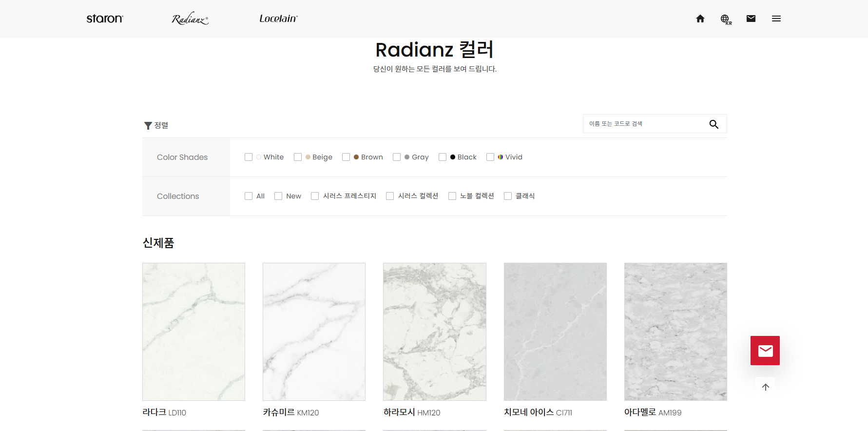This screenshot has width=868, height=431.
Task: Click the Radianz logo link
Action: pos(190,19)
